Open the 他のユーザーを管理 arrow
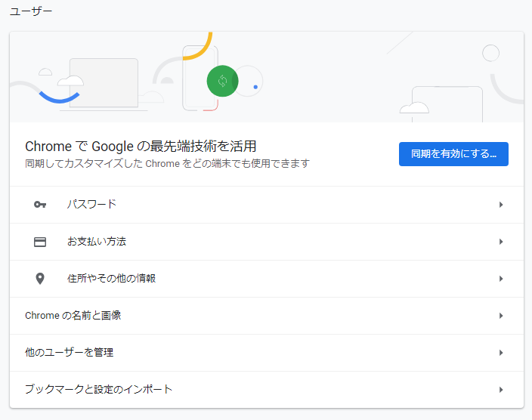 click(501, 353)
